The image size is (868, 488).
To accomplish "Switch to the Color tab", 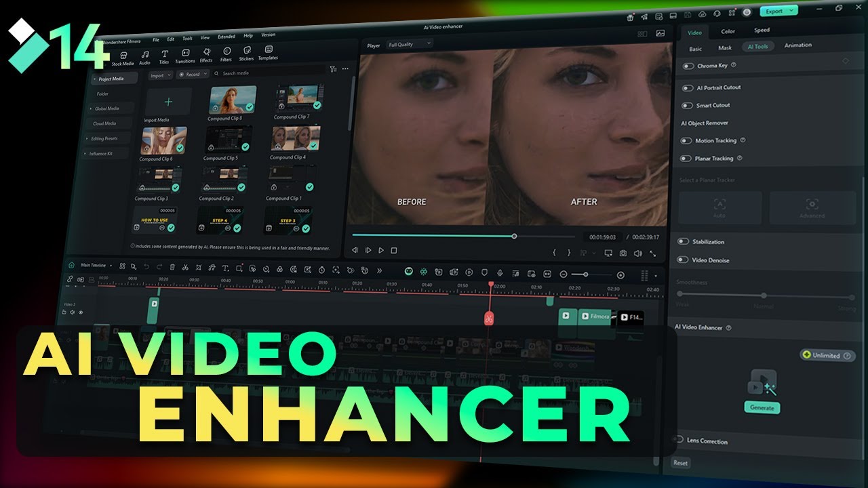I will 728,31.
